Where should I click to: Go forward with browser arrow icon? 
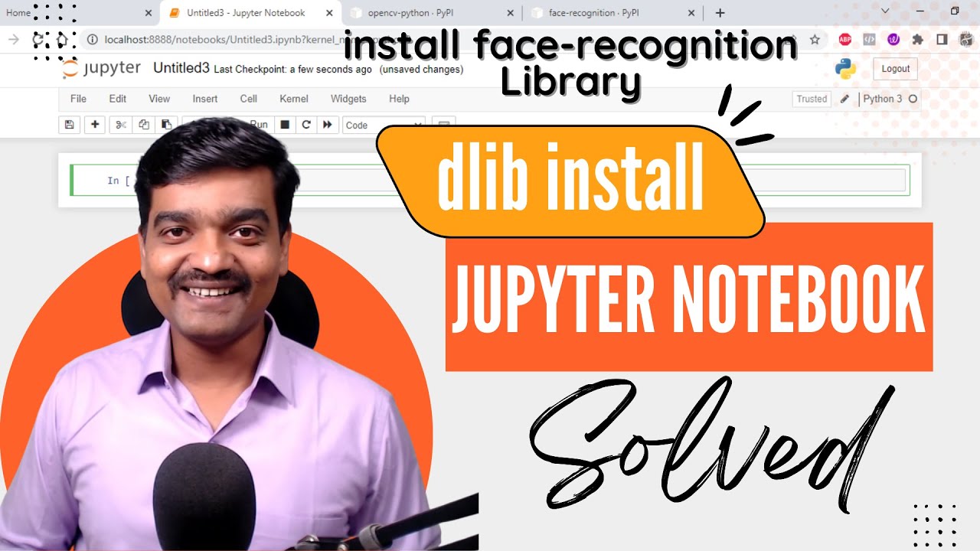(x=14, y=39)
